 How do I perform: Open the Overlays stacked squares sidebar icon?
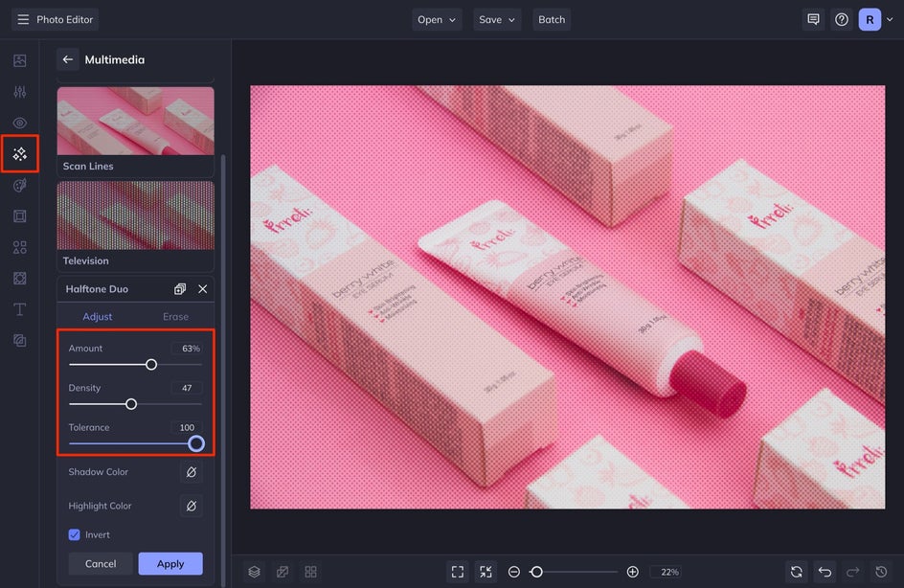19,341
